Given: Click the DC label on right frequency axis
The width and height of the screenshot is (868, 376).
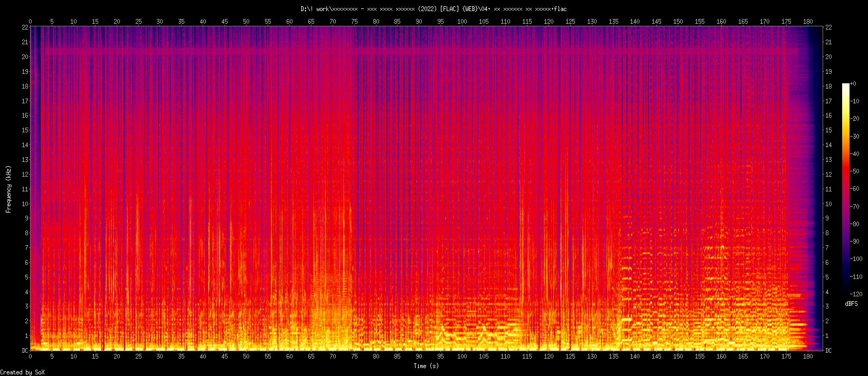Looking at the screenshot, I should (828, 351).
